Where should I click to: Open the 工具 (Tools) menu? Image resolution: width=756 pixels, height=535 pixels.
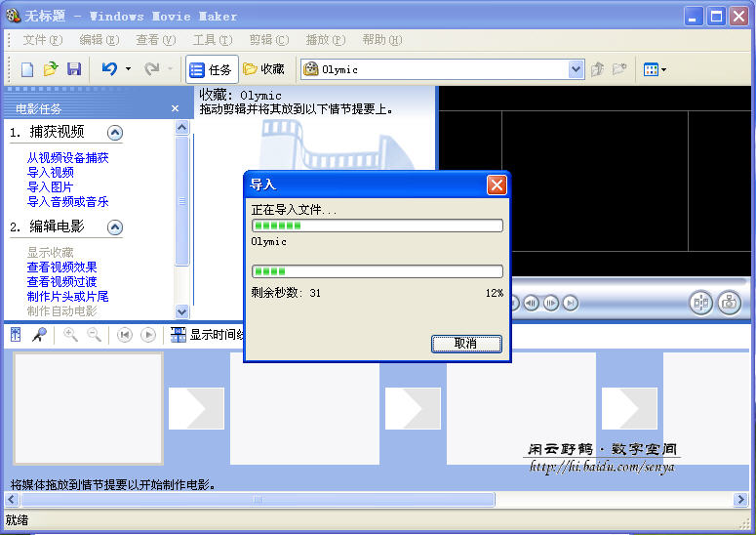click(212, 40)
